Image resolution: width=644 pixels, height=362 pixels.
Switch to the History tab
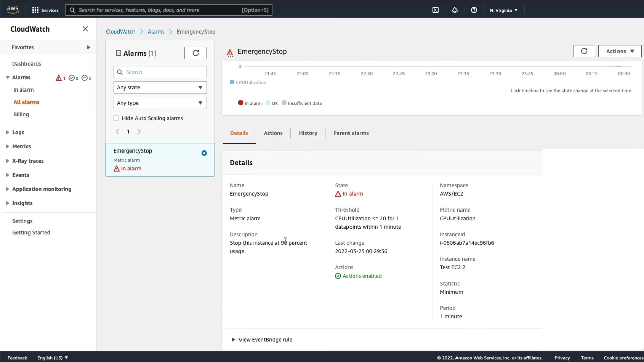pyautogui.click(x=308, y=133)
